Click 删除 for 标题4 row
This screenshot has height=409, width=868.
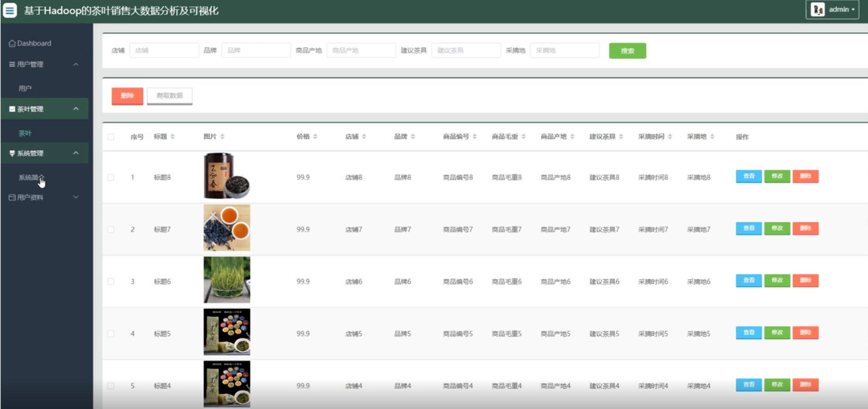click(805, 385)
